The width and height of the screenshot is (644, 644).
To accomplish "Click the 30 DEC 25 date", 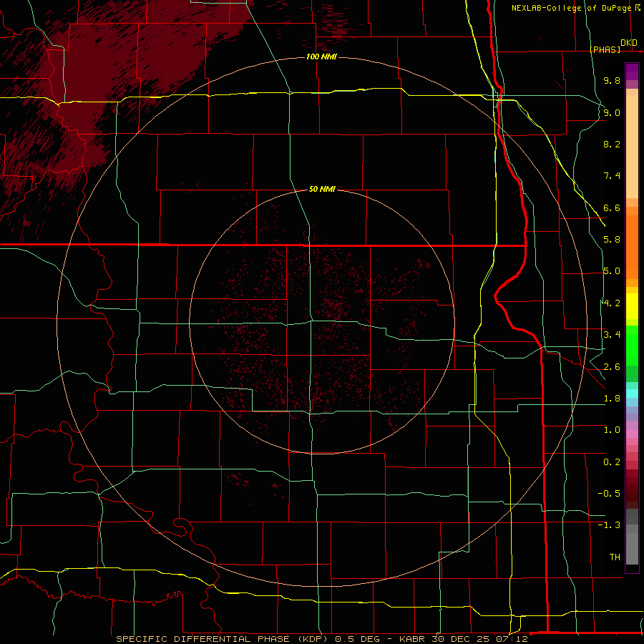I will (461, 639).
